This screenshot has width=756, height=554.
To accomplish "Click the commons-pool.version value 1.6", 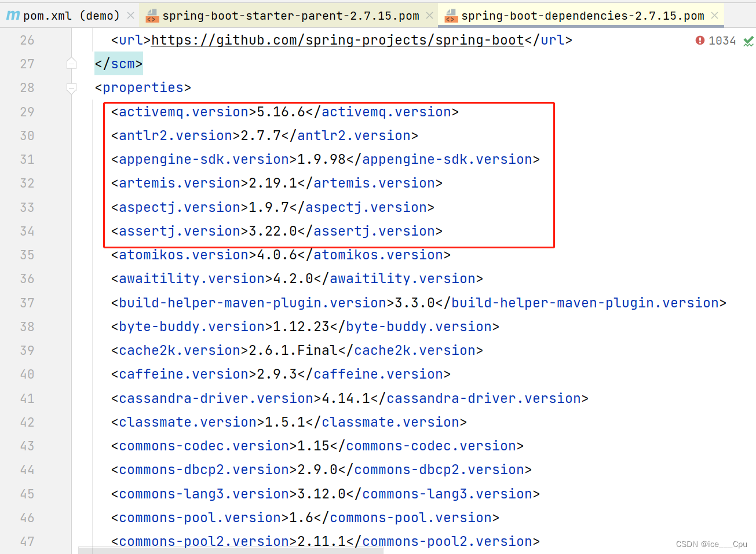I will [x=301, y=518].
